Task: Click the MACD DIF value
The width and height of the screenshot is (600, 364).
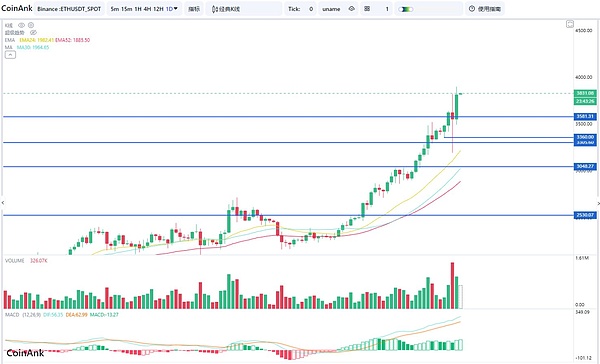Action: (54, 315)
